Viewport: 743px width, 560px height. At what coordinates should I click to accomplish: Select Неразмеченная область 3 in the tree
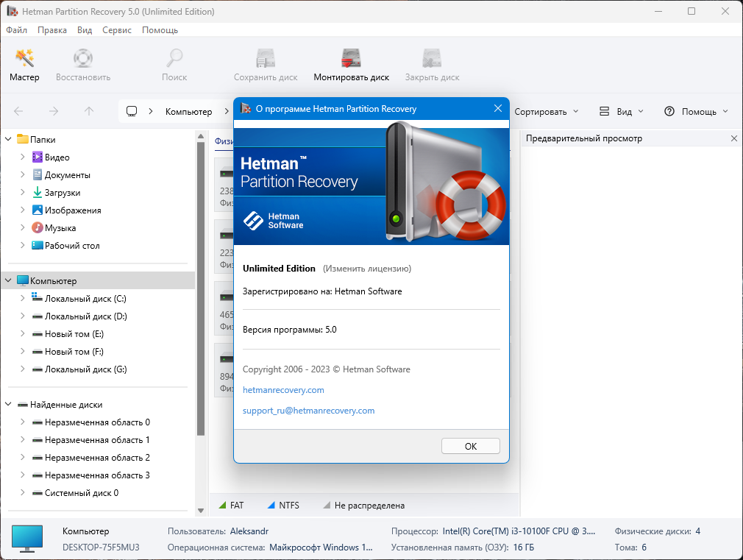click(x=97, y=475)
